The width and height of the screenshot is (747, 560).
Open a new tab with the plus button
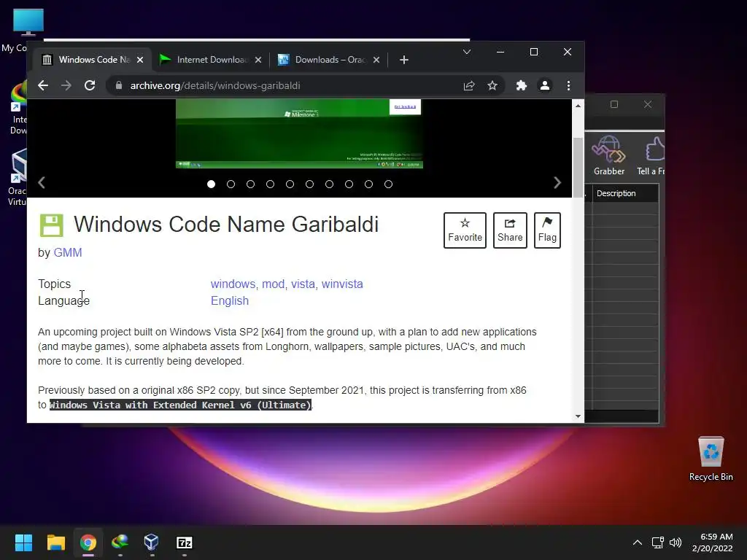click(404, 60)
